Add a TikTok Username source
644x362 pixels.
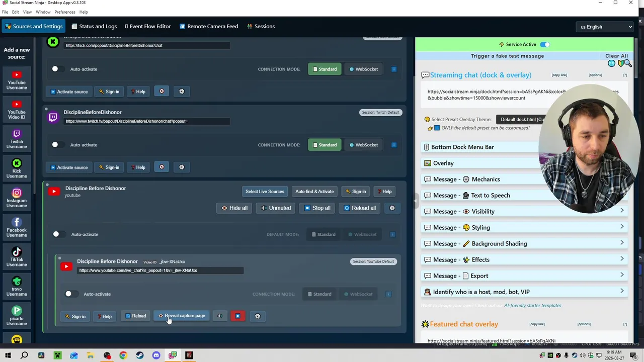17,257
